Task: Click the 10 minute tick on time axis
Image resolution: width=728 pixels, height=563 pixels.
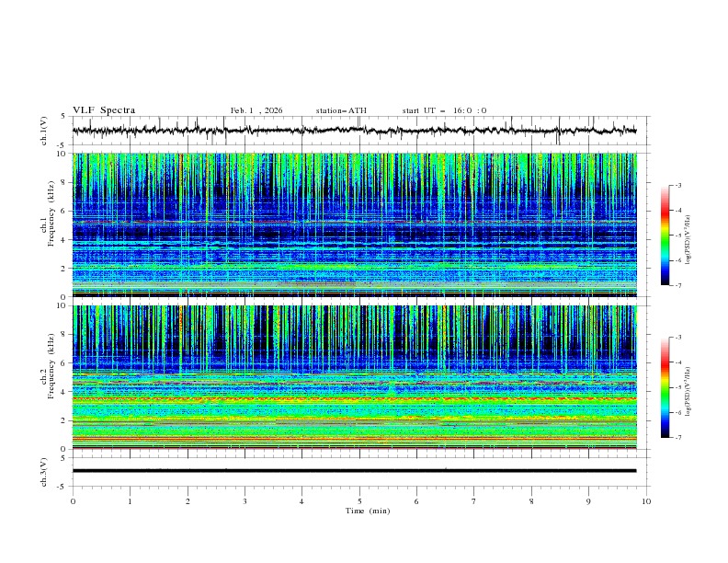Action: (x=646, y=501)
